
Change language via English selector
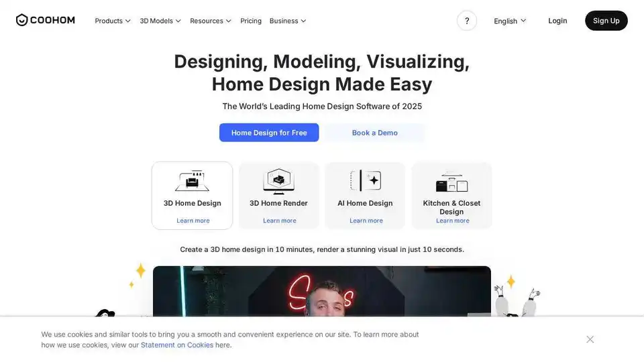click(x=510, y=21)
